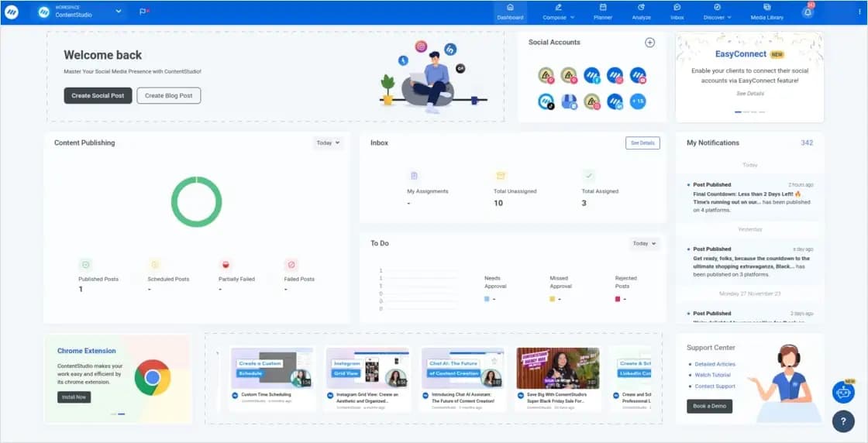
Task: Click the Monday 27 November date separator
Action: pos(749,294)
